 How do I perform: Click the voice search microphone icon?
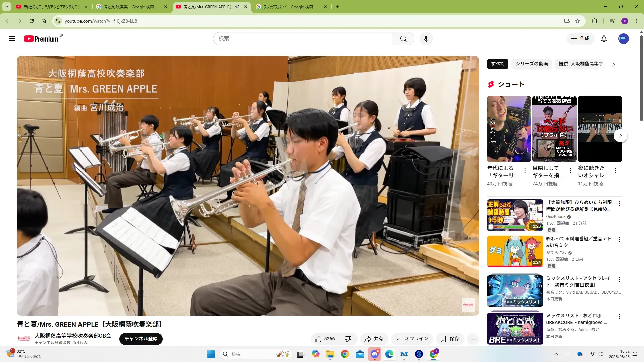tap(426, 39)
